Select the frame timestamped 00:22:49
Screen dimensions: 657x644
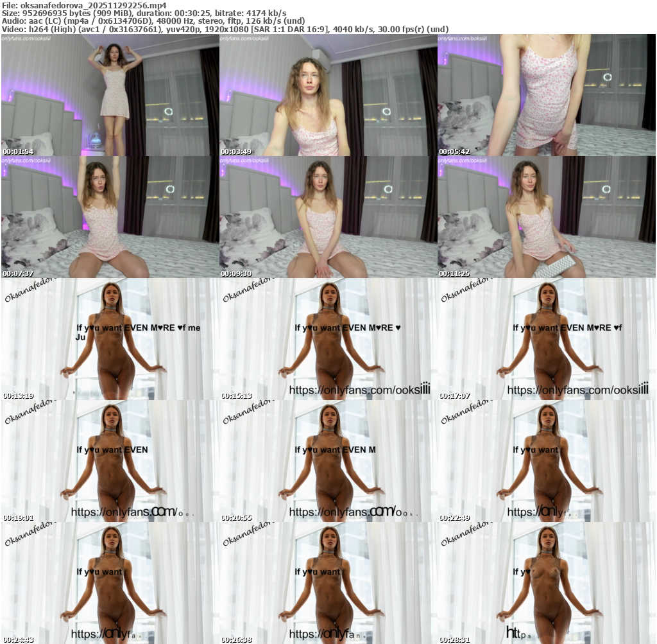point(546,461)
